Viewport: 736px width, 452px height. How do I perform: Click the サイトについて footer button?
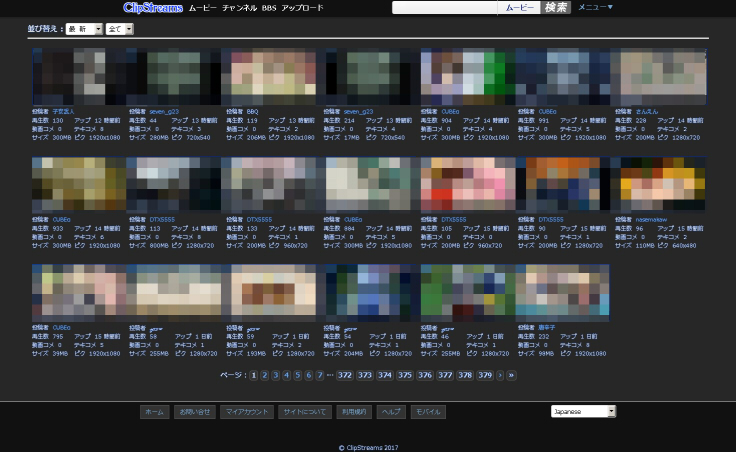(305, 412)
